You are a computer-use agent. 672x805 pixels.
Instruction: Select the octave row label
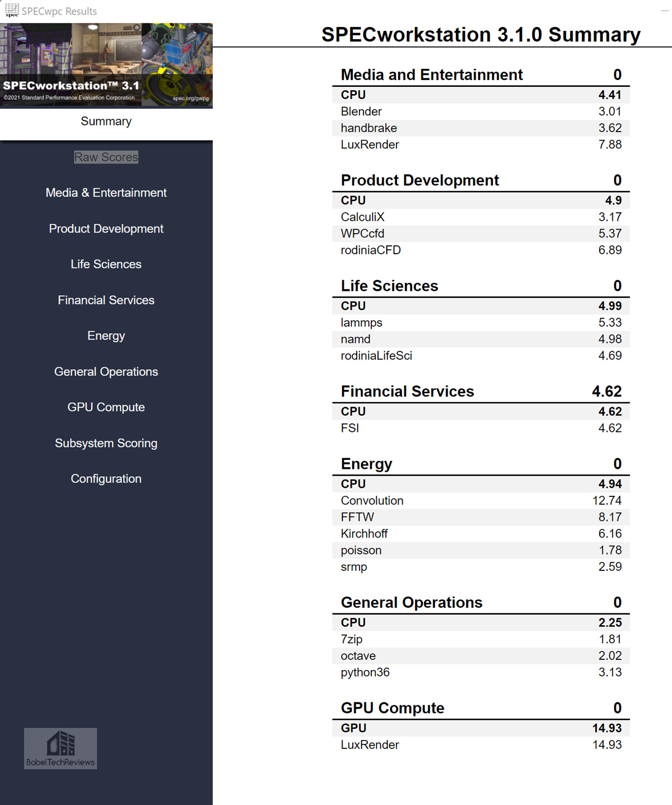point(358,656)
